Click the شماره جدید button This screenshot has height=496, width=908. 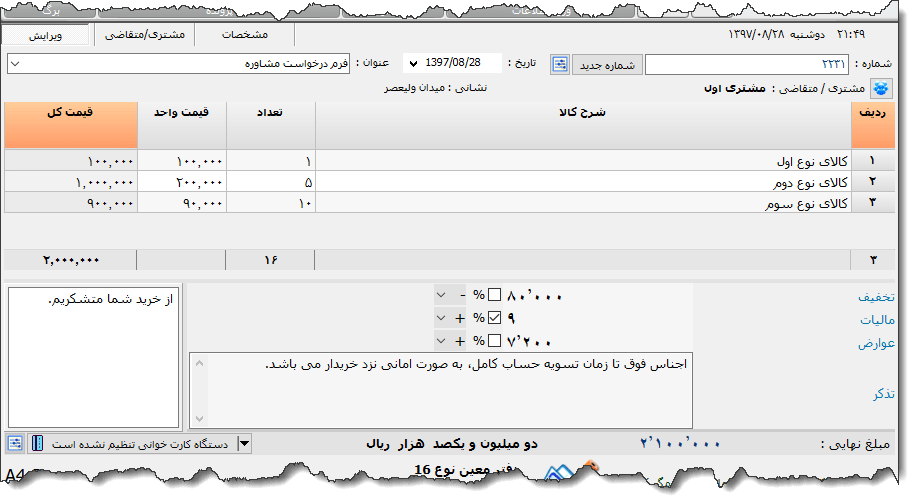tap(607, 65)
